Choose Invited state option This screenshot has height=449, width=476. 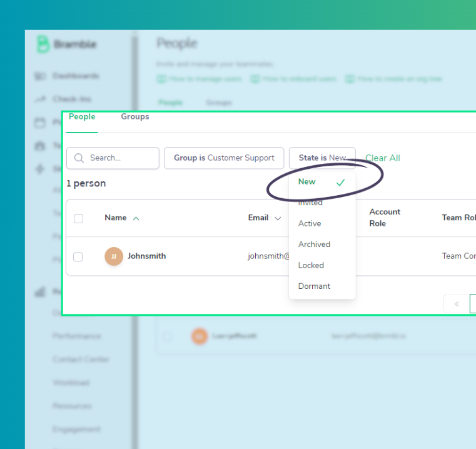[x=310, y=203]
